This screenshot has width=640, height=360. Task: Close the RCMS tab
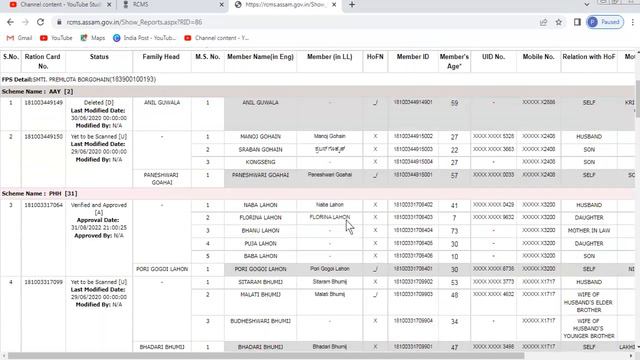222,4
